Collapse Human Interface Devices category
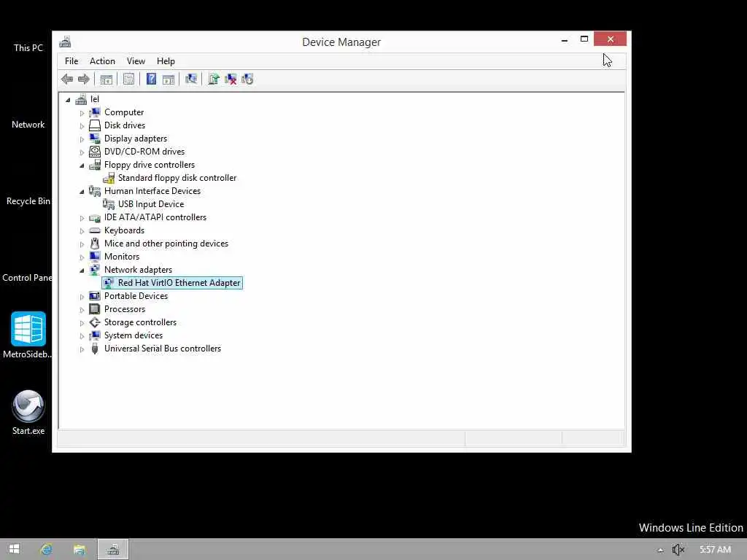 pyautogui.click(x=82, y=192)
